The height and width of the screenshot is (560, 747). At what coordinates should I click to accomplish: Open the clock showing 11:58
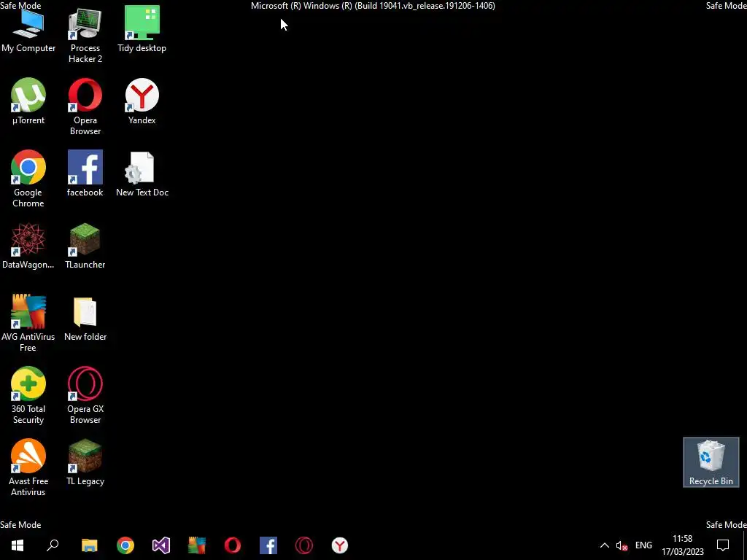point(682,545)
